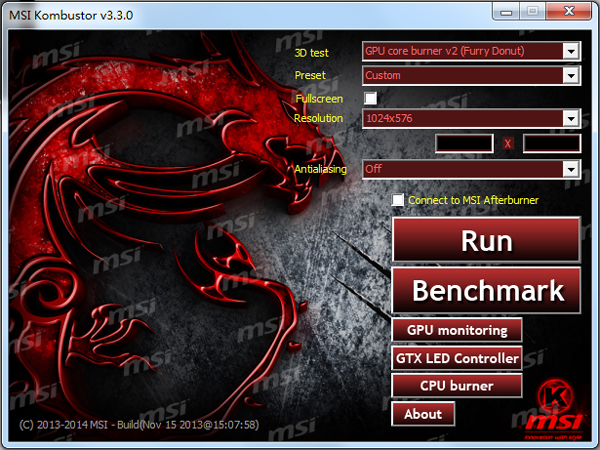Click the Kombustor K logo icon
600x450 pixels.
556,397
